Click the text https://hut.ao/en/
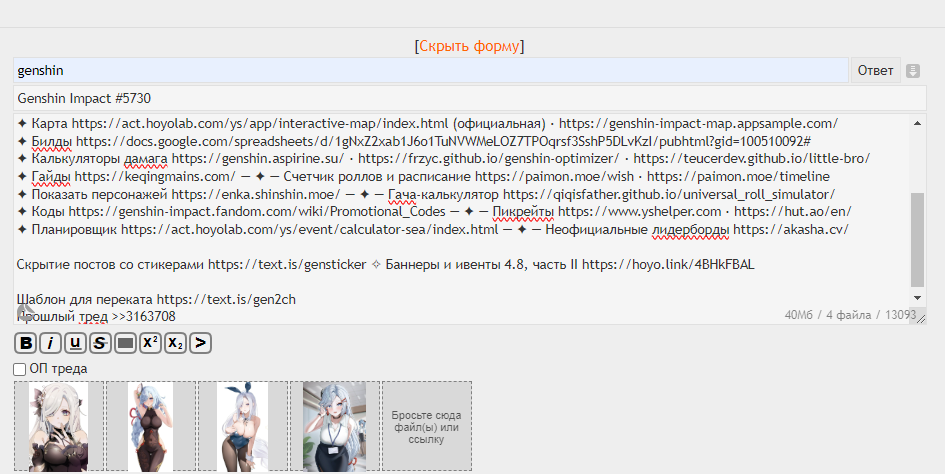The height and width of the screenshot is (474, 945). tap(793, 212)
